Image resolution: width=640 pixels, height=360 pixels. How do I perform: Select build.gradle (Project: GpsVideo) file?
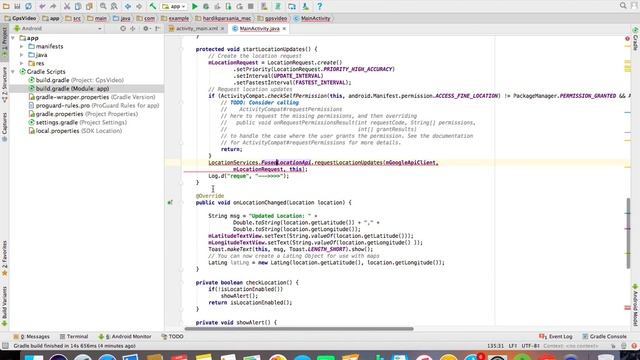click(x=76, y=80)
